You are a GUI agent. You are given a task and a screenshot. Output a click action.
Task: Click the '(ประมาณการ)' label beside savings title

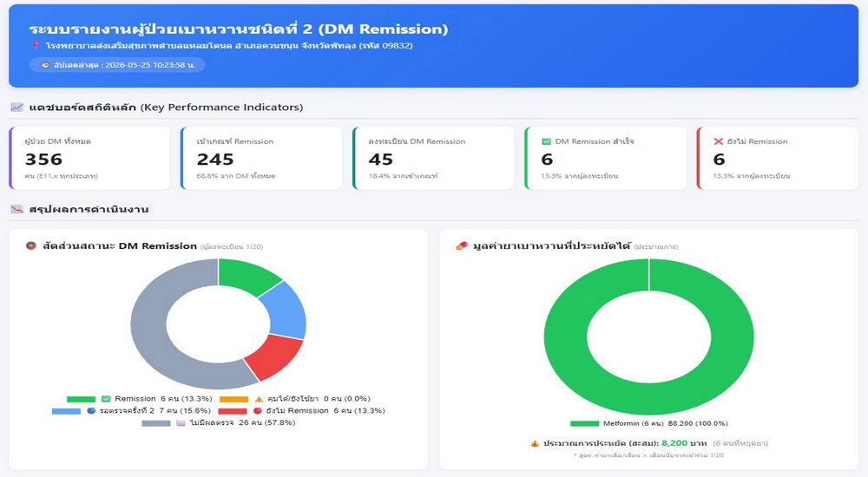tap(656, 247)
